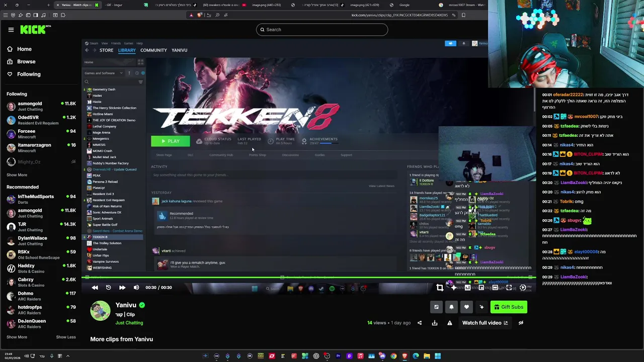Seek on the green progress bar

click(x=309, y=277)
